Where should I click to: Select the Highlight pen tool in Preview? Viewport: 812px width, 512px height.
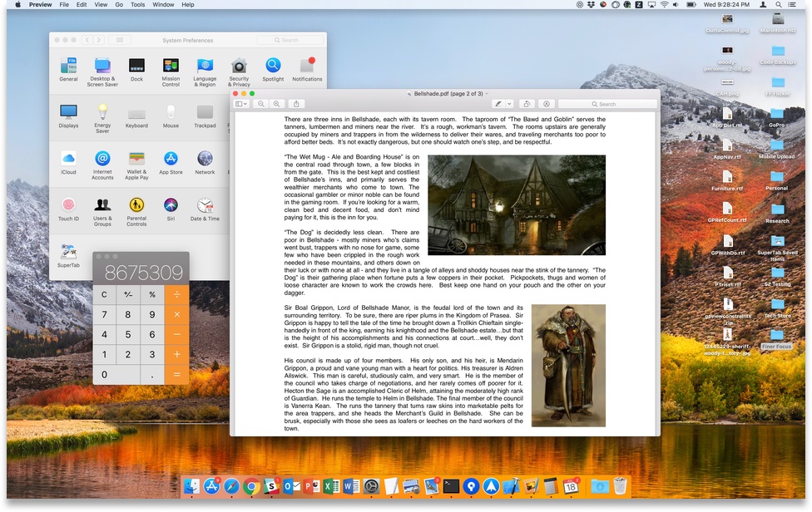[x=498, y=104]
